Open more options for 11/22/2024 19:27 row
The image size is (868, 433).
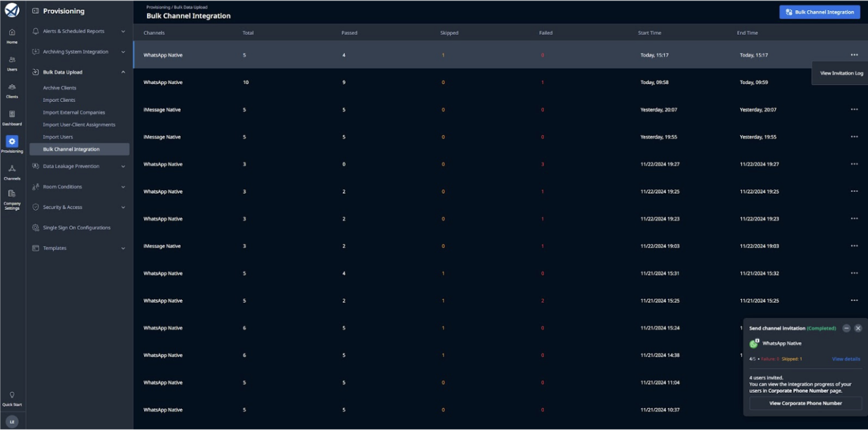(x=854, y=164)
